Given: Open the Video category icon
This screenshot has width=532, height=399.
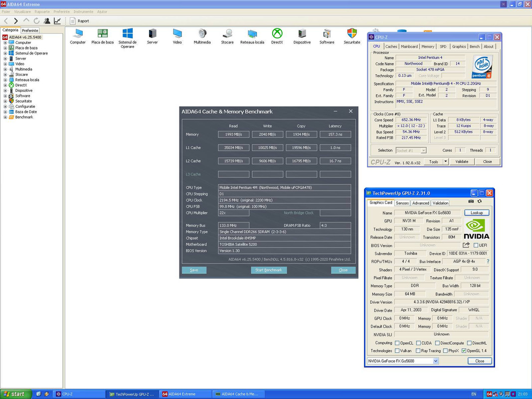Looking at the screenshot, I should coord(177,36).
